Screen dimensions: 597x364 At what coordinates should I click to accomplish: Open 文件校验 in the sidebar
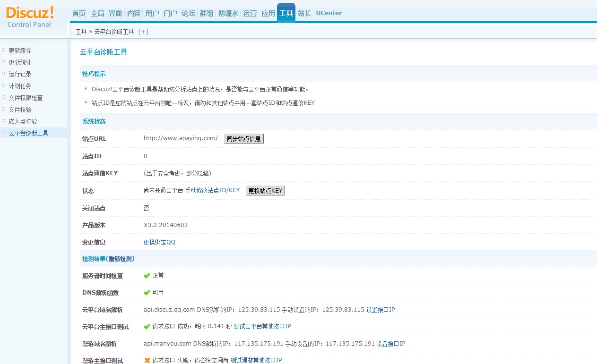coord(20,110)
